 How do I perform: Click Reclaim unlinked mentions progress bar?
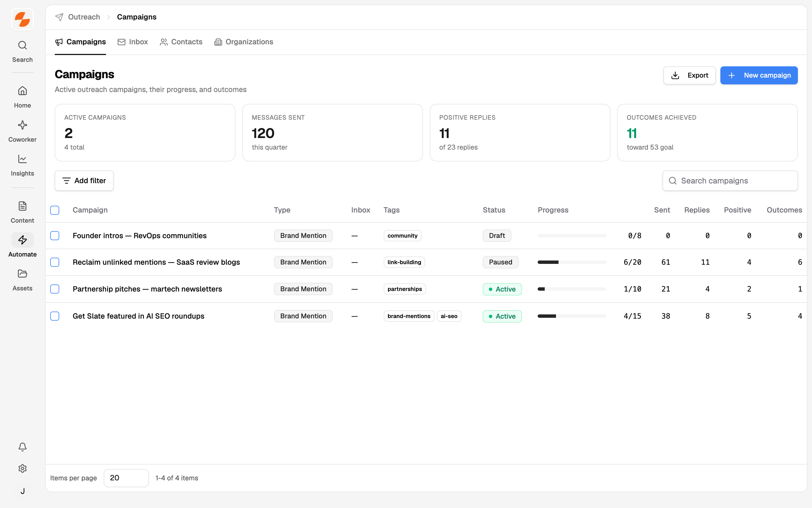tap(572, 262)
